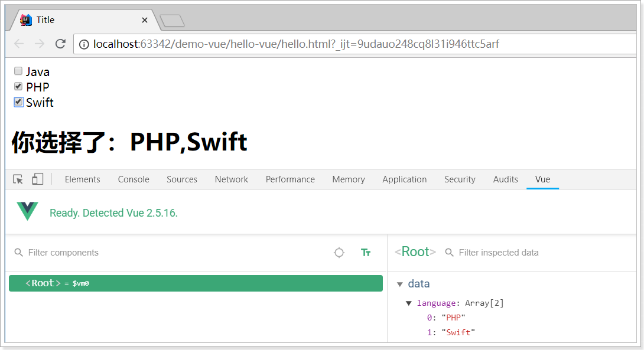644x350 pixels.
Task: Close the Title browser tab
Action: click(145, 20)
